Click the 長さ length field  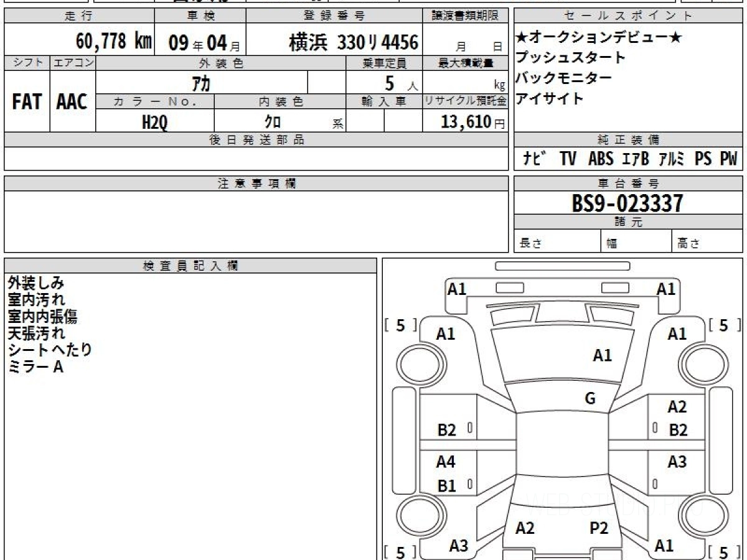(x=558, y=242)
